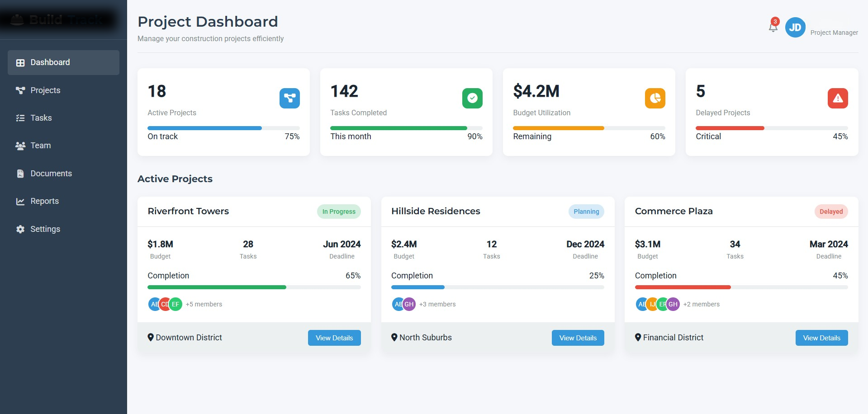Click the 65% completion progress bar
Screen dimensions: 868x414
(253, 287)
